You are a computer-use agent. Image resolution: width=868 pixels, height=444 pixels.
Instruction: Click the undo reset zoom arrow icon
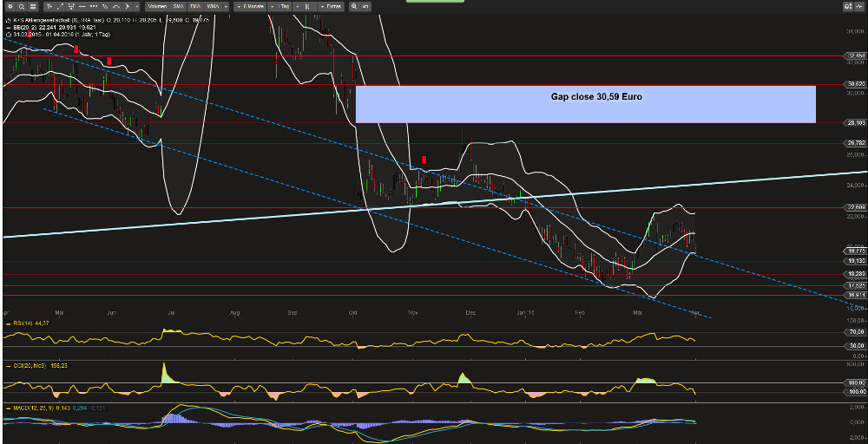pyautogui.click(x=365, y=7)
